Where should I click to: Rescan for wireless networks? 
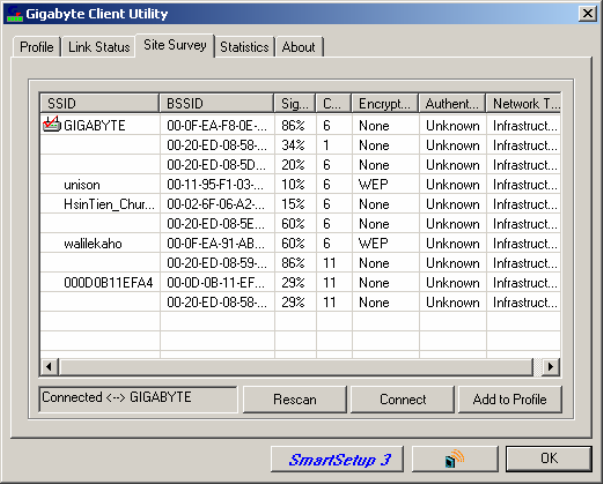point(295,399)
